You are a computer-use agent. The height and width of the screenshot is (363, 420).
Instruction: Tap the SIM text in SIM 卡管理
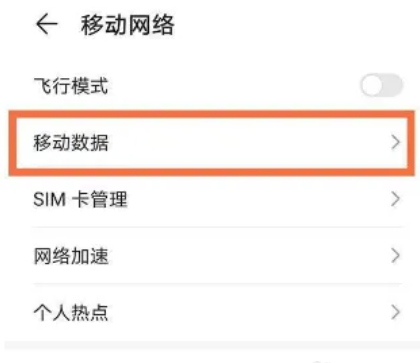[x=49, y=200]
